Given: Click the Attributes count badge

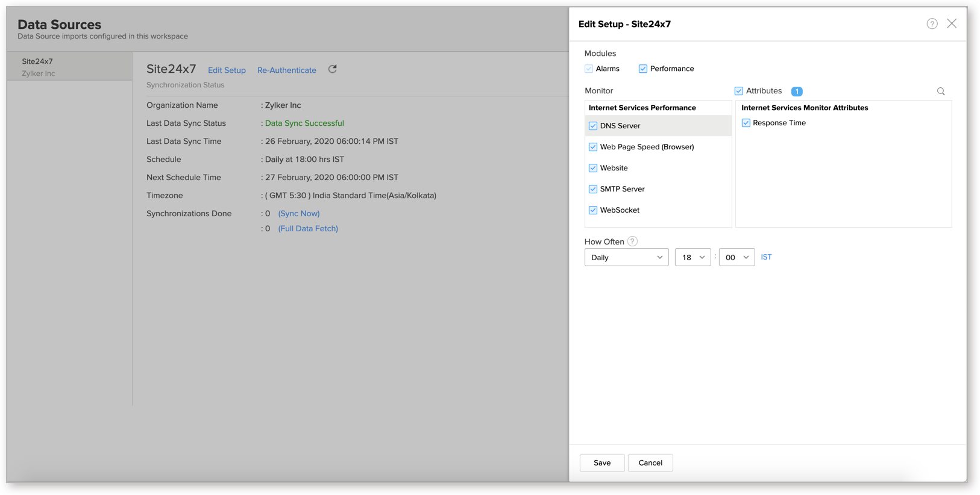Looking at the screenshot, I should pos(797,92).
